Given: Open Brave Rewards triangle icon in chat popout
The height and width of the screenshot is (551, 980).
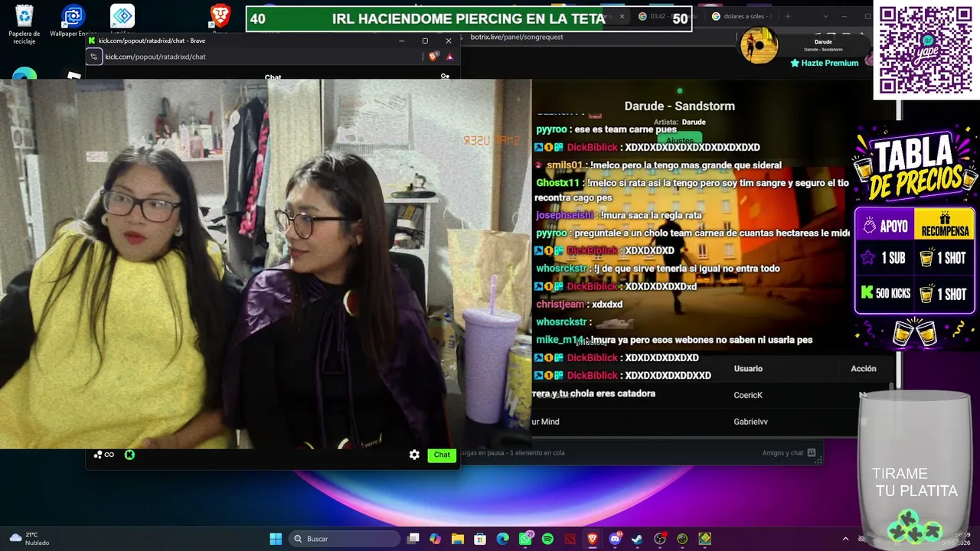Looking at the screenshot, I should (449, 57).
